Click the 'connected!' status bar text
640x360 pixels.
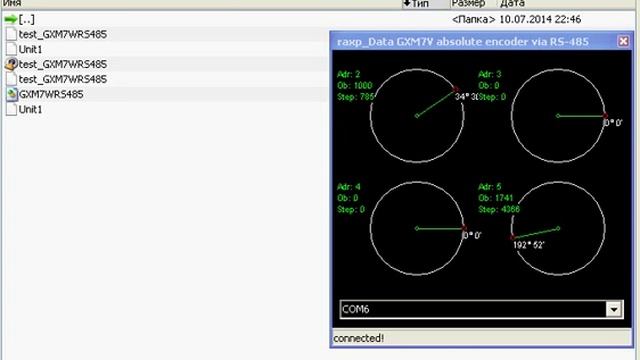pyautogui.click(x=358, y=338)
